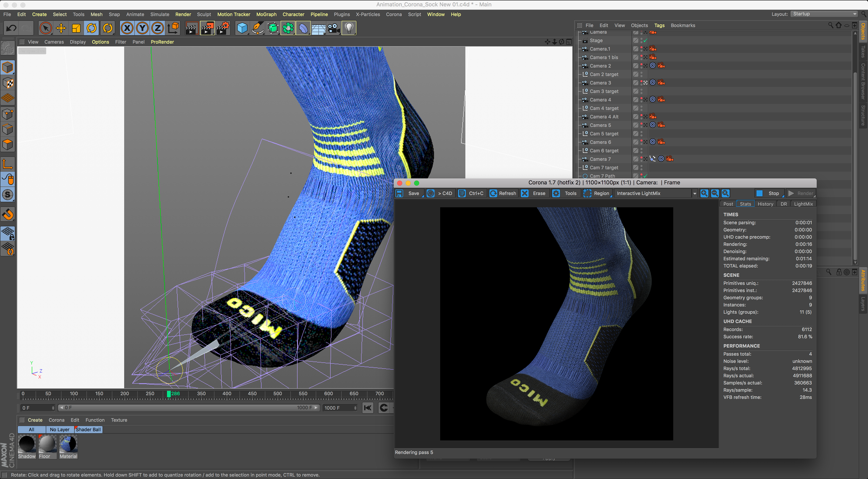Open the MoGraph menu
The image size is (868, 479).
266,14
